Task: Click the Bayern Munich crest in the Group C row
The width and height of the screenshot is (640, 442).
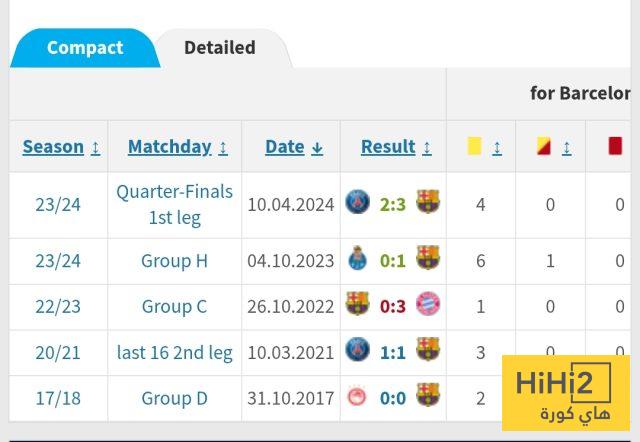Action: 428,305
